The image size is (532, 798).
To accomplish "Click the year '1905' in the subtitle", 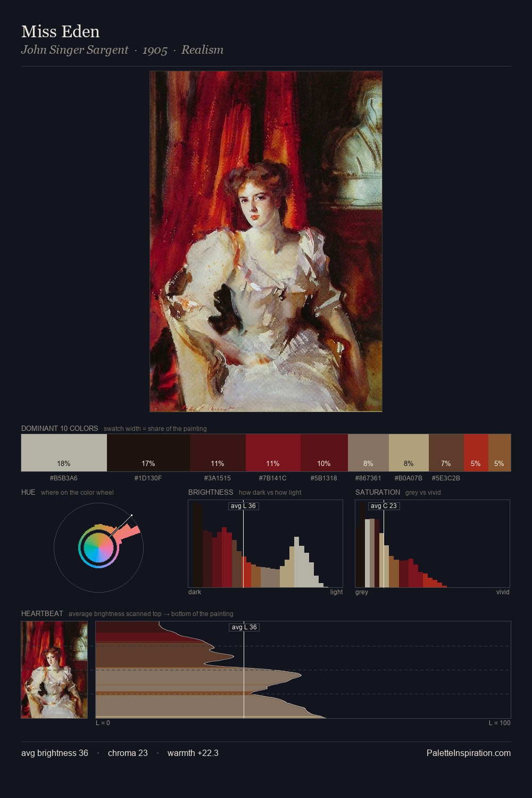I will coord(155,50).
